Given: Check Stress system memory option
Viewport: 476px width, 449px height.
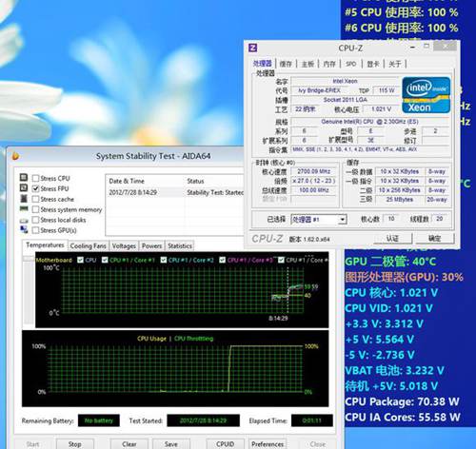Looking at the screenshot, I should pyautogui.click(x=35, y=209).
